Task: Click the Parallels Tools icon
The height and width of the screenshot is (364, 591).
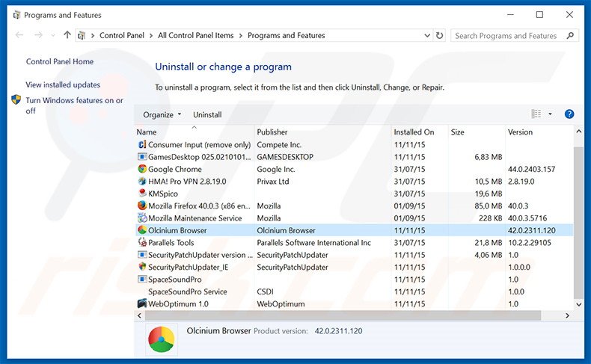Action: [142, 242]
